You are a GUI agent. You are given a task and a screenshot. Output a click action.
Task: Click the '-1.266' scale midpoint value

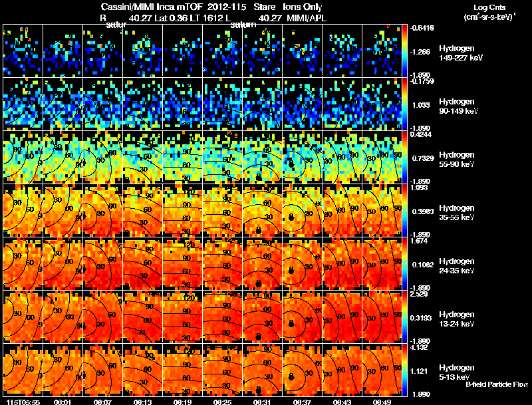click(420, 52)
